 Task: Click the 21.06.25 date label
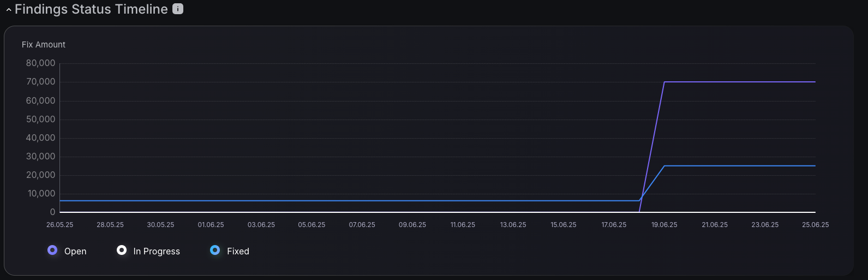(x=715, y=225)
